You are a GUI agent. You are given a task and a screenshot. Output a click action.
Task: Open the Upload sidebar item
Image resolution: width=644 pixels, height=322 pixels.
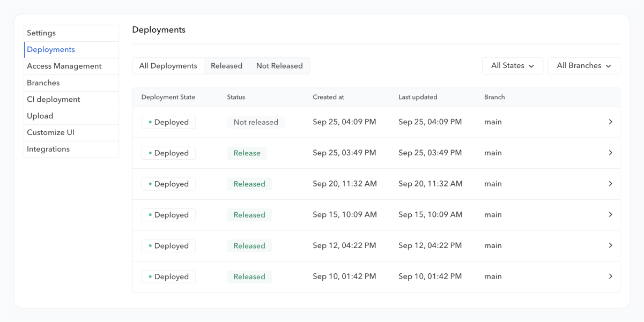[x=40, y=116]
